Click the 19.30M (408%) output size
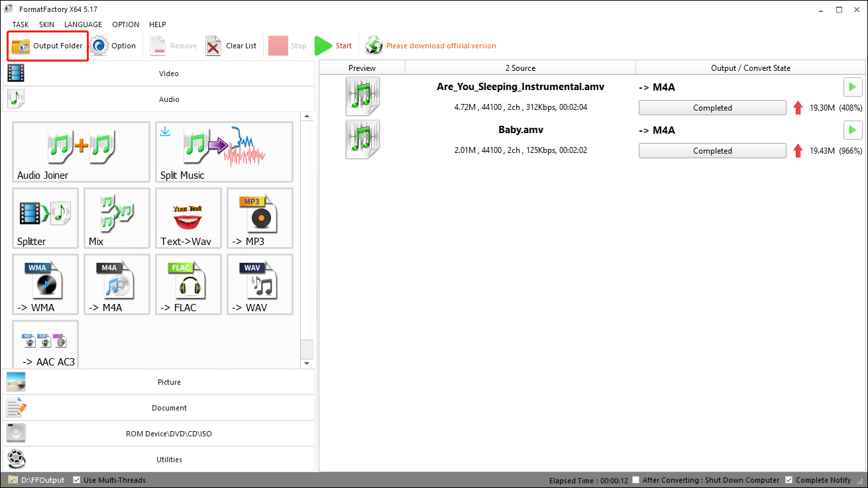This screenshot has width=868, height=488. [836, 108]
